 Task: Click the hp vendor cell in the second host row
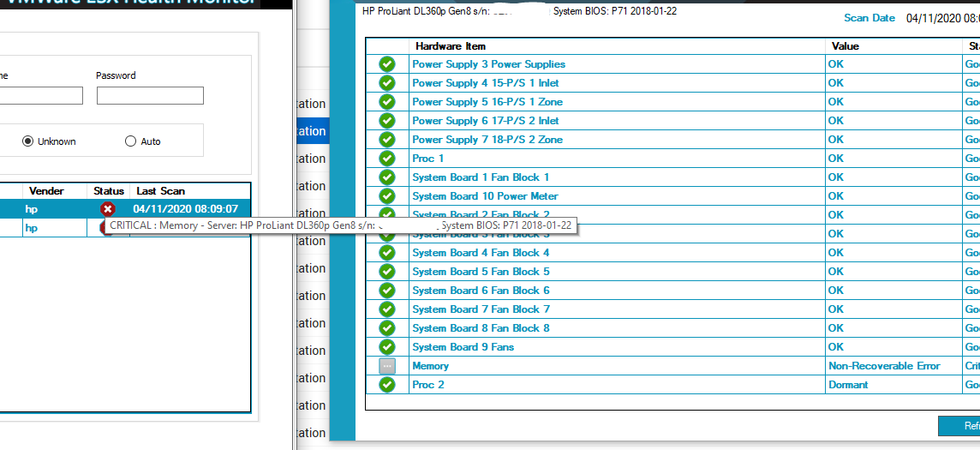pos(31,228)
